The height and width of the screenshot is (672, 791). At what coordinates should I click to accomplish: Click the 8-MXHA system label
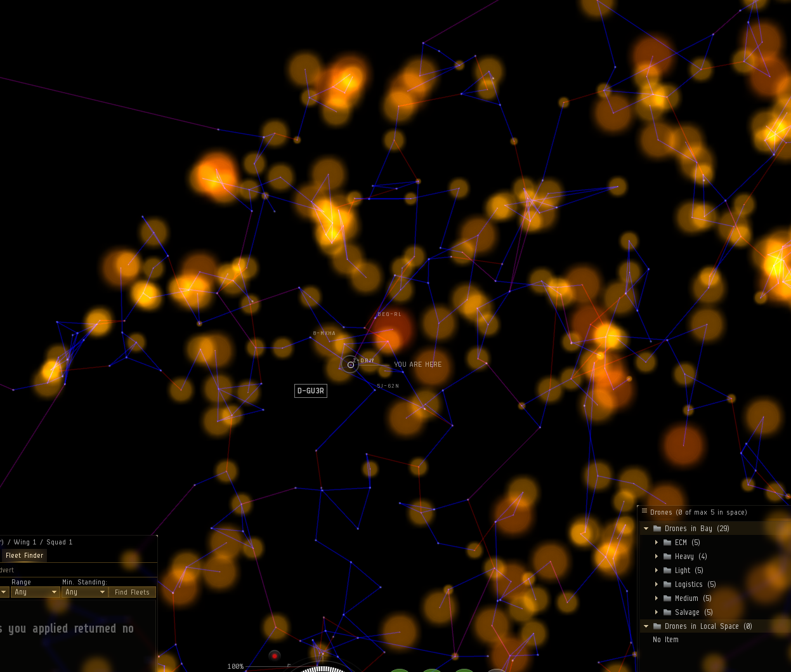click(x=324, y=333)
